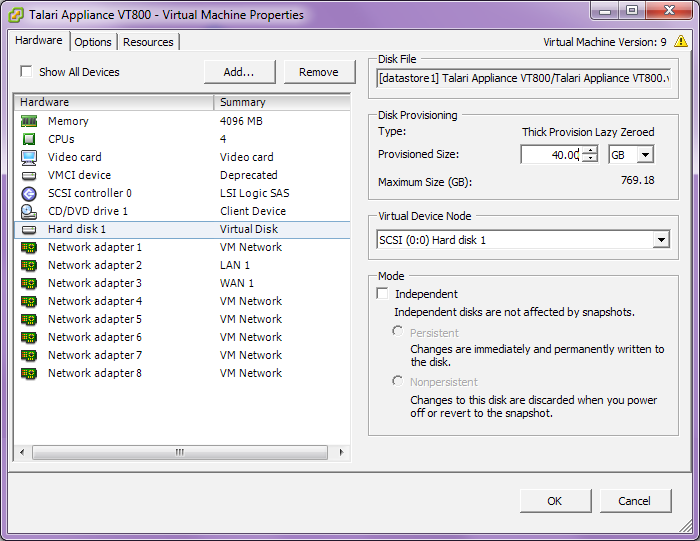Click the Network adapter 5 icon
The image size is (700, 541).
tap(29, 319)
